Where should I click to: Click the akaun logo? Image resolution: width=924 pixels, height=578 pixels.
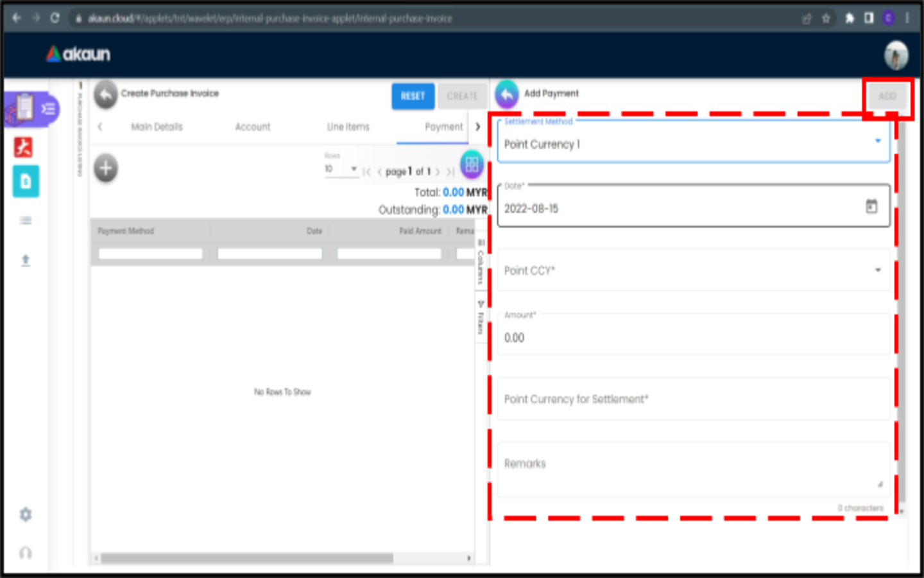click(78, 54)
